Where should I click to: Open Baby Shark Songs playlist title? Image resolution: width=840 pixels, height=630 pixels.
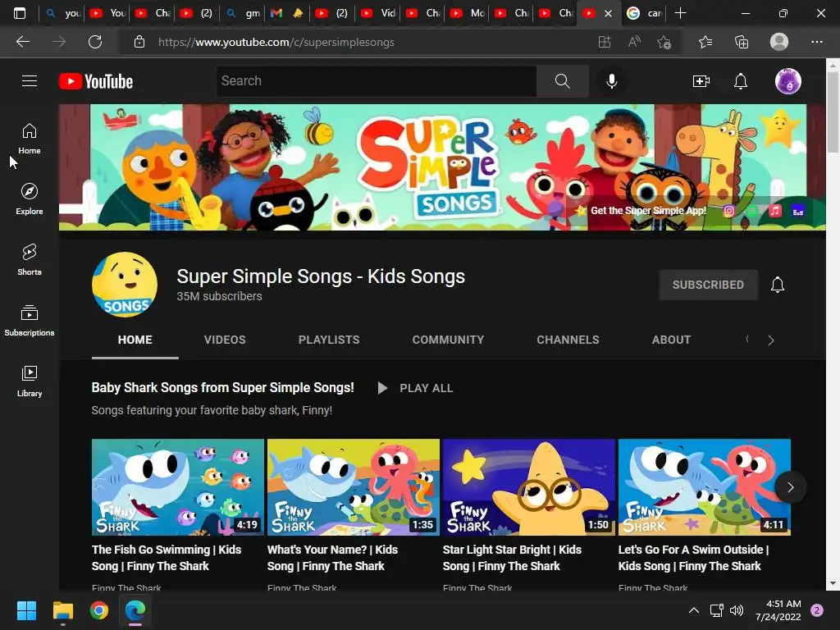coord(222,387)
